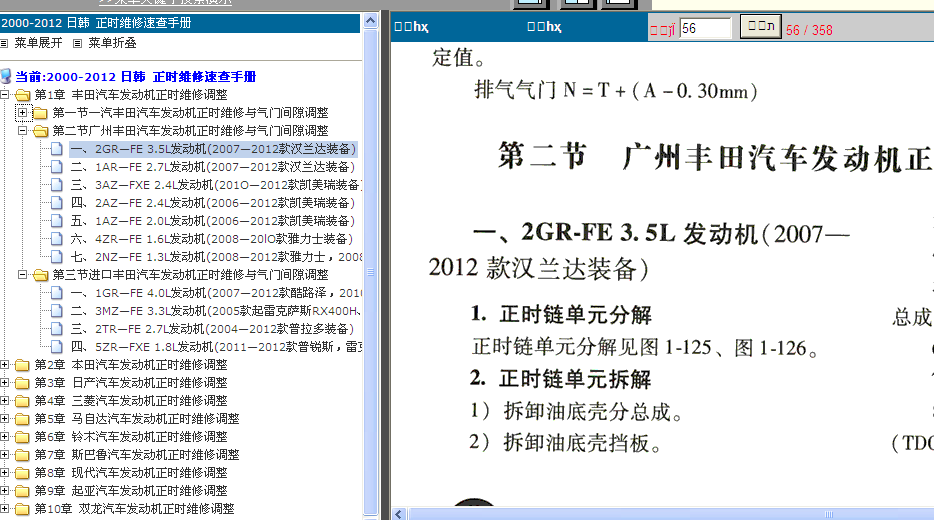Click page icon of 1AR-FE 2.7L entry
Viewport: 934px width, 520px height.
point(57,167)
